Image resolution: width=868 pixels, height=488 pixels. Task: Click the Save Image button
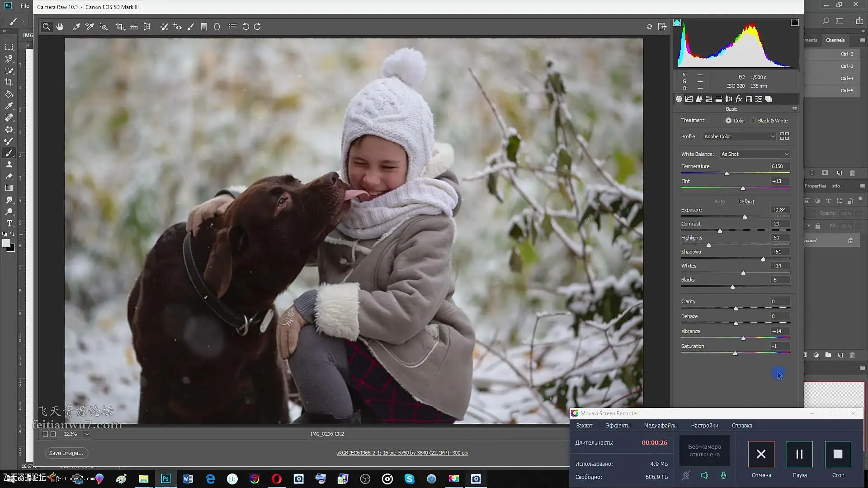coord(66,453)
